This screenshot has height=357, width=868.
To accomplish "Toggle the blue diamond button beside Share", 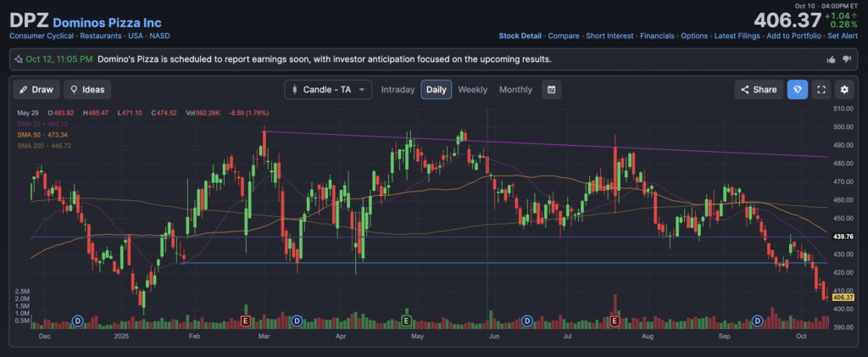I will pos(797,89).
